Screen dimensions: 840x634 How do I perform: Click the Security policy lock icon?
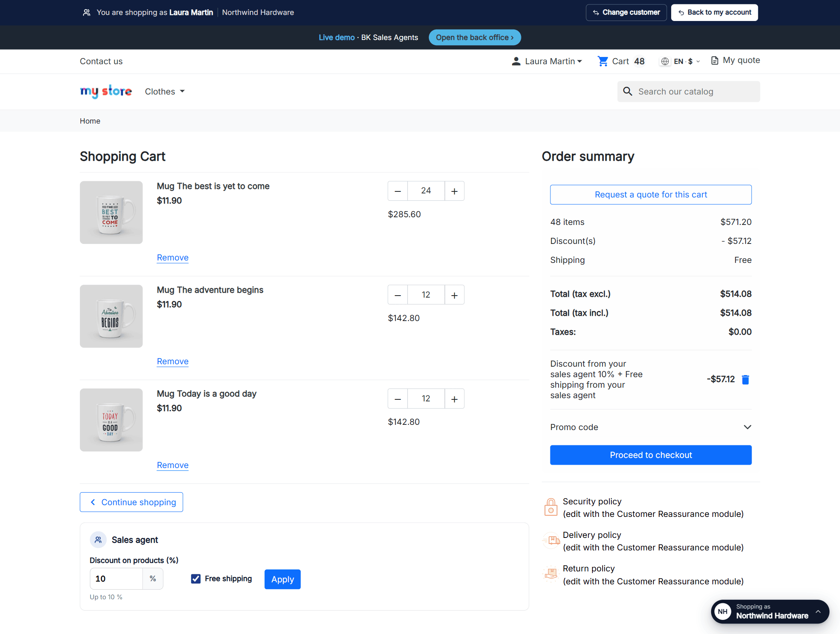click(551, 507)
